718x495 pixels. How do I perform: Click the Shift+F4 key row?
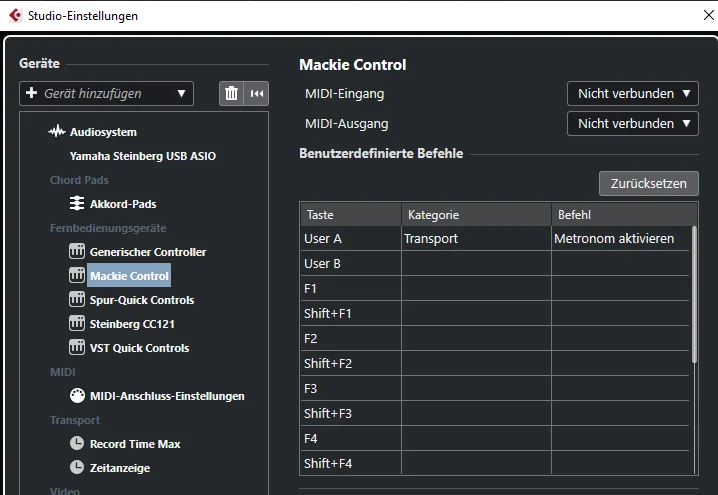click(495, 463)
